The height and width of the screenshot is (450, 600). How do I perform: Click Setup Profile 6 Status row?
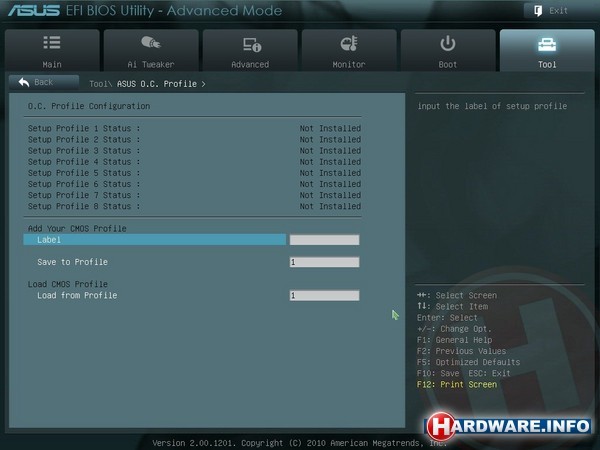[194, 184]
